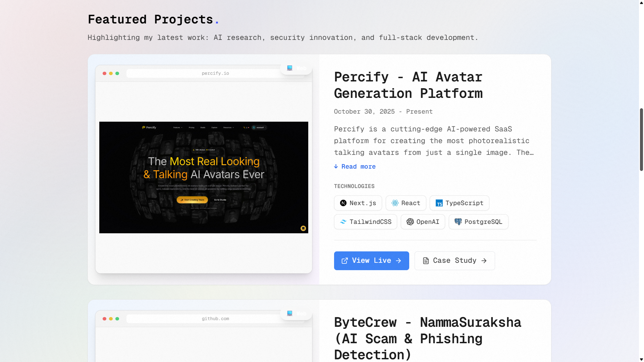Click the TailwindCSS technology tag

pos(365,222)
